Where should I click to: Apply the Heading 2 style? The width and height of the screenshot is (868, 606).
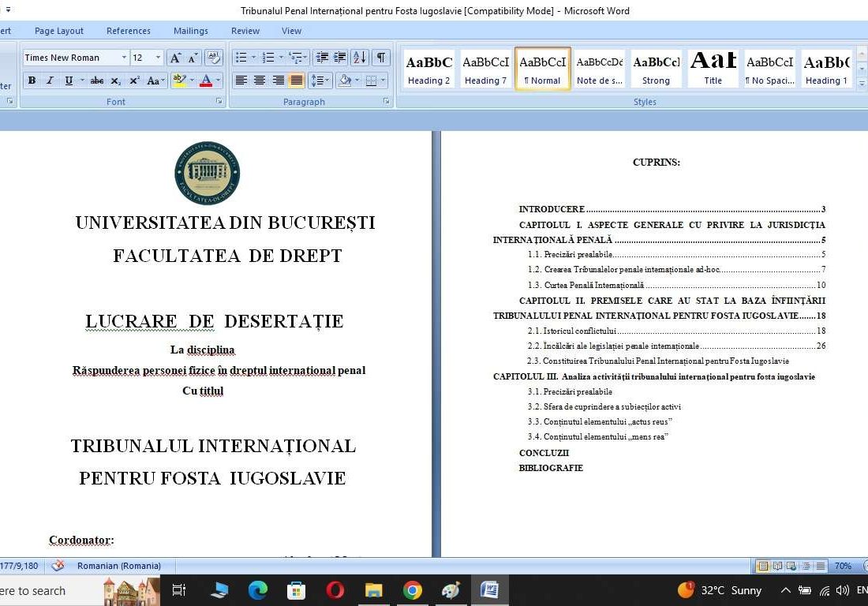click(x=428, y=69)
